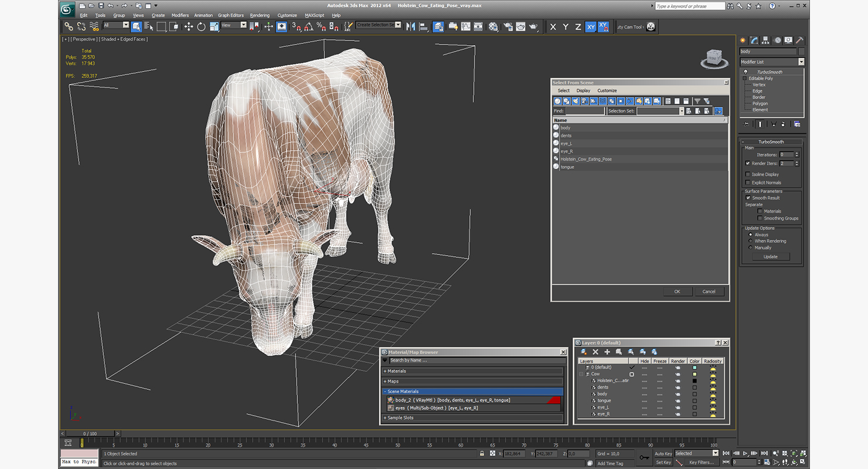868x469 pixels.
Task: Enable the Explicit Normals checkbox
Action: (x=747, y=182)
